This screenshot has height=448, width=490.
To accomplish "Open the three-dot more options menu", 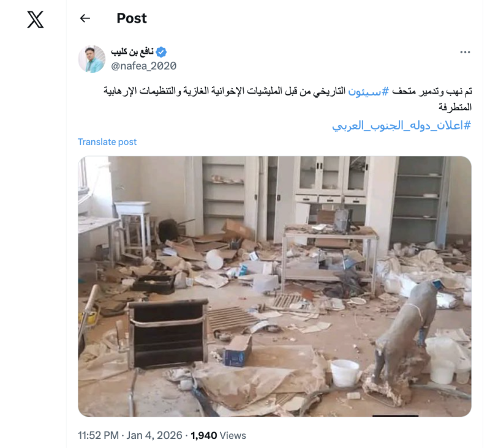I will pyautogui.click(x=465, y=52).
